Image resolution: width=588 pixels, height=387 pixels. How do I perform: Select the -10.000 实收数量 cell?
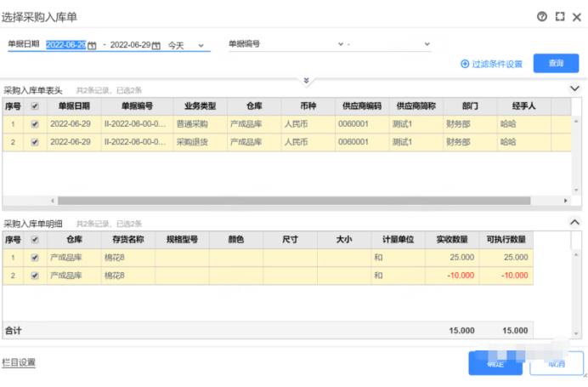click(x=452, y=276)
